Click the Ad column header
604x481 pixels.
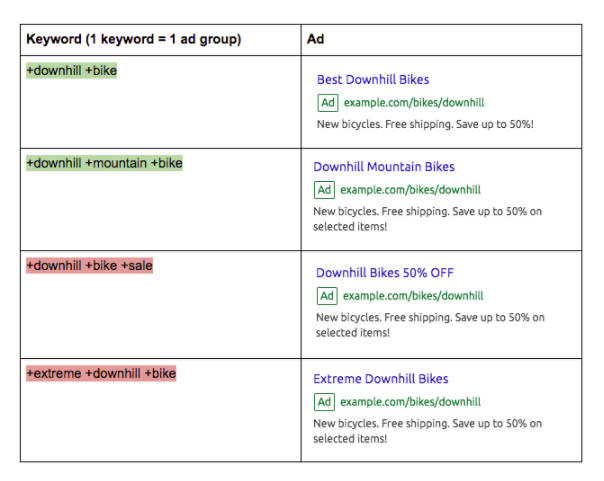pos(317,40)
